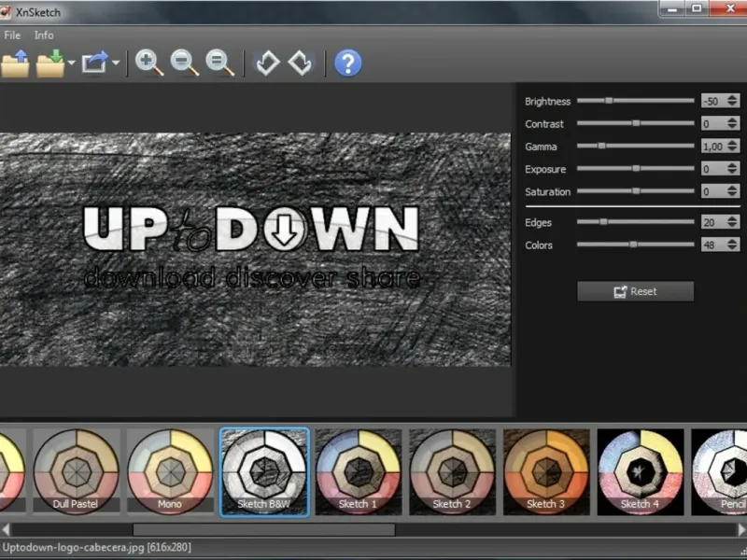Minimize the XnSketch window
This screenshot has height=560, width=747.
pos(672,8)
